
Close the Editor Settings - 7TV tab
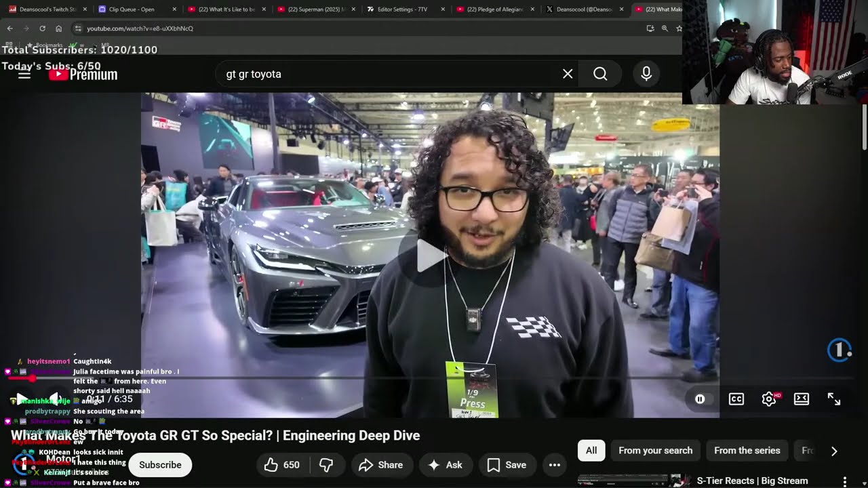coord(443,9)
